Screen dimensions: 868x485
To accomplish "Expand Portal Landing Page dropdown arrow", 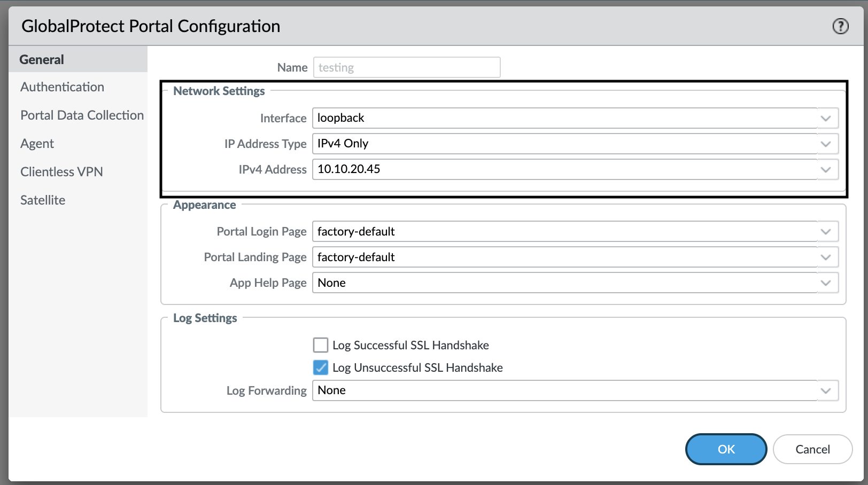I will click(826, 257).
